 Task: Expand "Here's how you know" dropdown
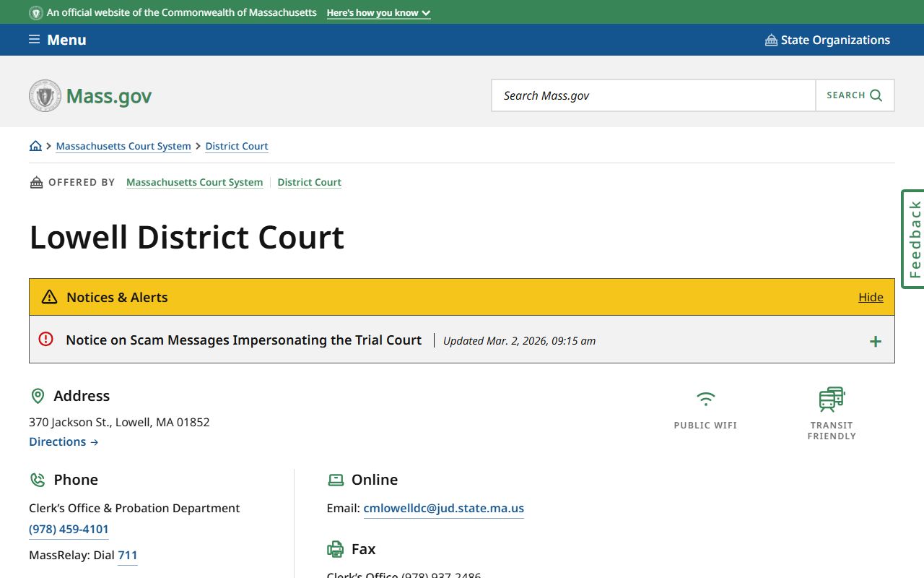click(x=378, y=13)
